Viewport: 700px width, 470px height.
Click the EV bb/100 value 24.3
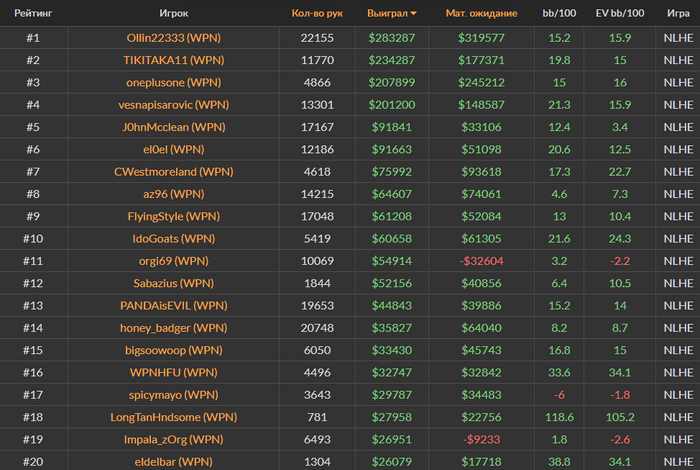[x=620, y=239]
